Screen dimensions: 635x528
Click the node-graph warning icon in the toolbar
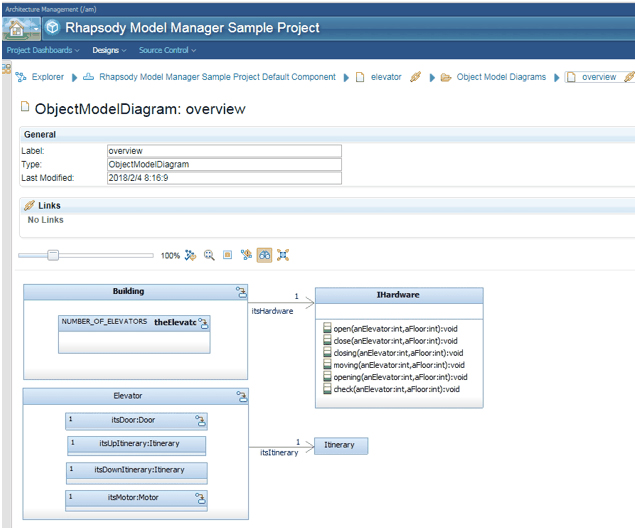coord(246,255)
